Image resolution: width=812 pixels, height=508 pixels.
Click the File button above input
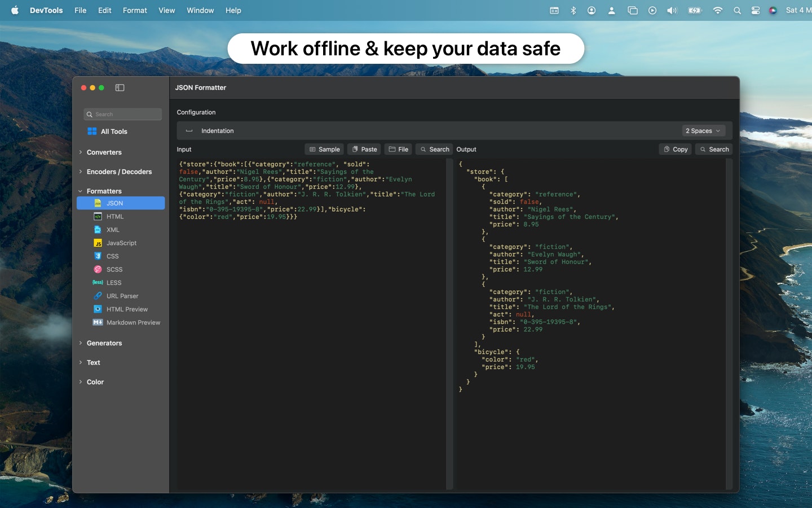tap(398, 150)
